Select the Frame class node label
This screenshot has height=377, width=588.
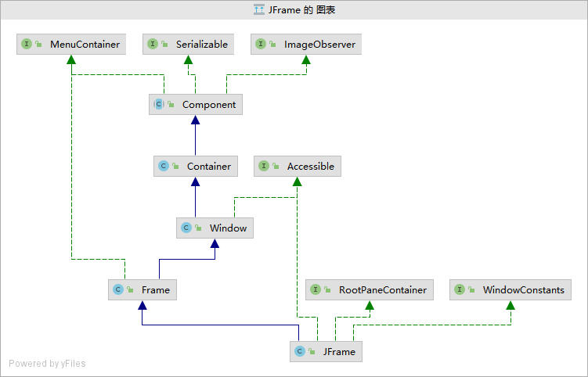pos(156,290)
